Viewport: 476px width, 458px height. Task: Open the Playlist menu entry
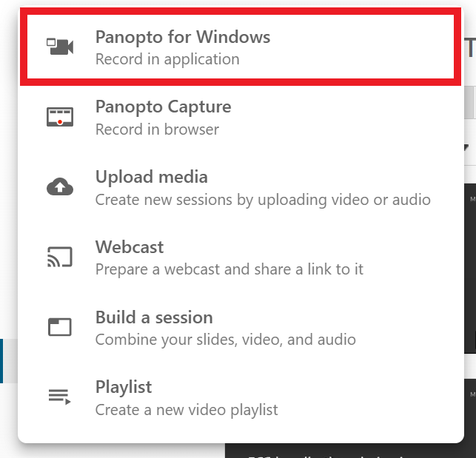(241, 397)
